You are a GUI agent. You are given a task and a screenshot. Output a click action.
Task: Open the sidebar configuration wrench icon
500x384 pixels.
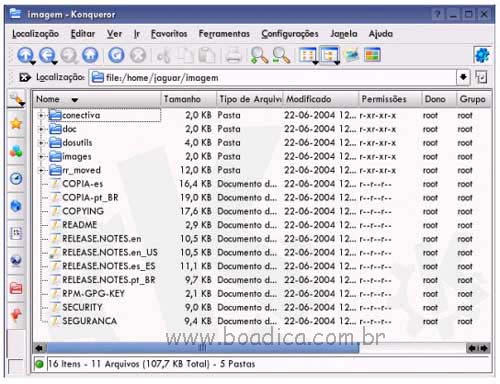(16, 99)
